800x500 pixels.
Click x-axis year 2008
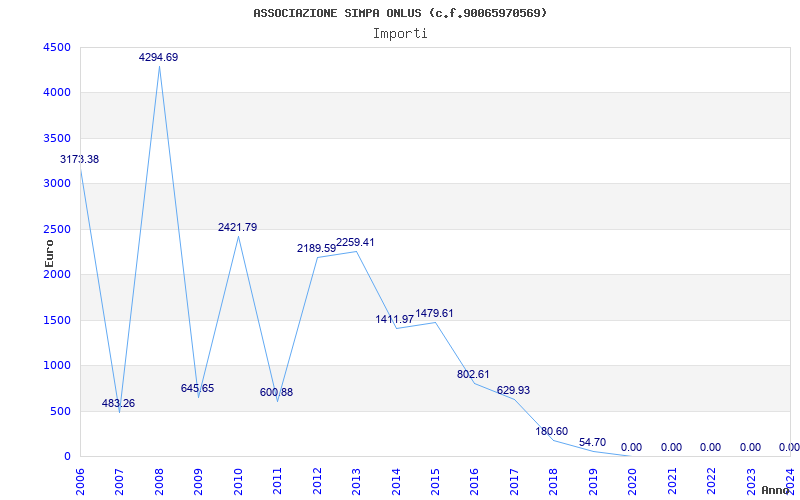pyautogui.click(x=159, y=482)
